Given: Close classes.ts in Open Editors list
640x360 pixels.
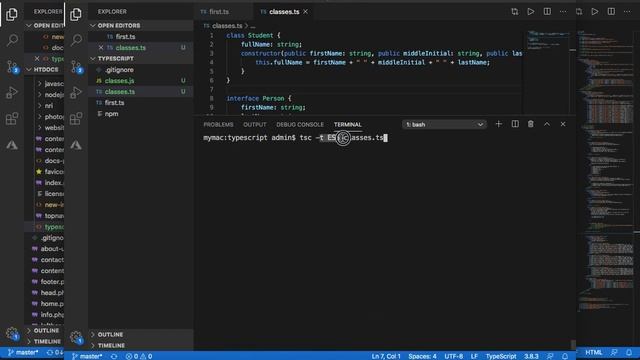Looking at the screenshot, I should [101, 48].
